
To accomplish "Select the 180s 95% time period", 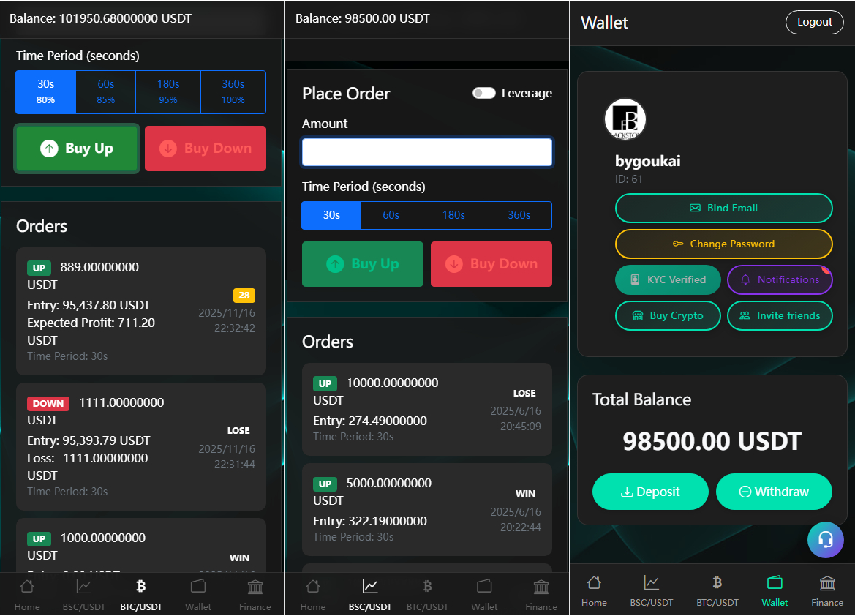I will (168, 91).
